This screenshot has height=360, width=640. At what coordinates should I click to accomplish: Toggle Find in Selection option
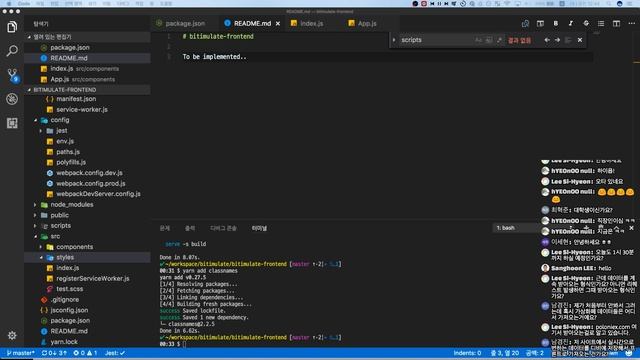(x=568, y=40)
